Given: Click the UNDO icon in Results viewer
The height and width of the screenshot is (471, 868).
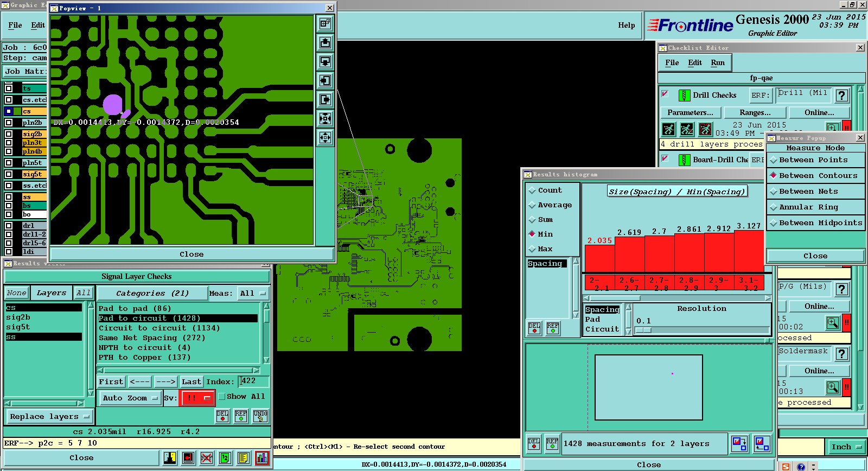Looking at the screenshot, I should pos(260,416).
